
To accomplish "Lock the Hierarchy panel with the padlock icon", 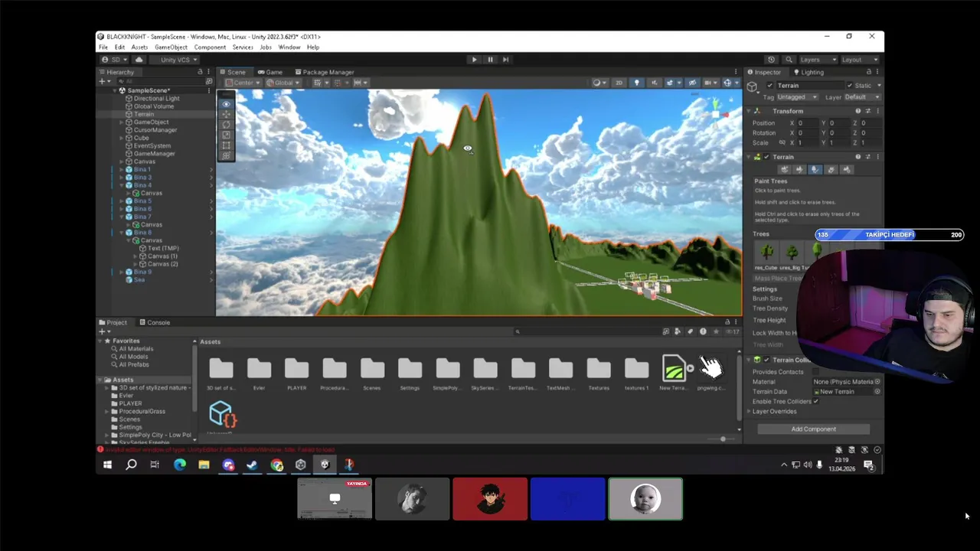I will pyautogui.click(x=200, y=72).
